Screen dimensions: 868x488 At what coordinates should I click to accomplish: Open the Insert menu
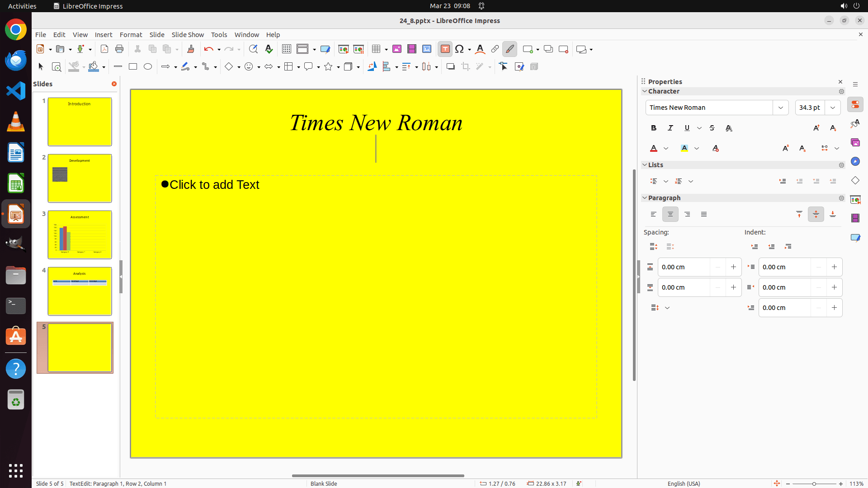(x=104, y=34)
